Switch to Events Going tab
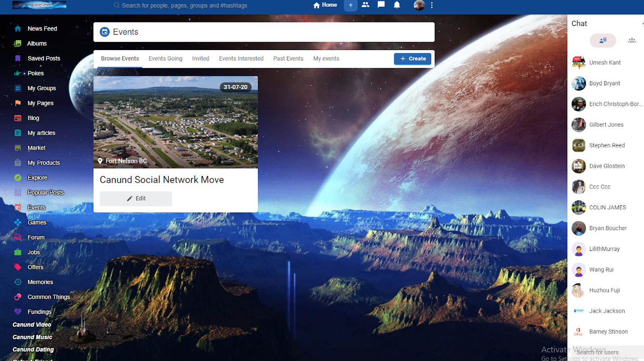 166,59
